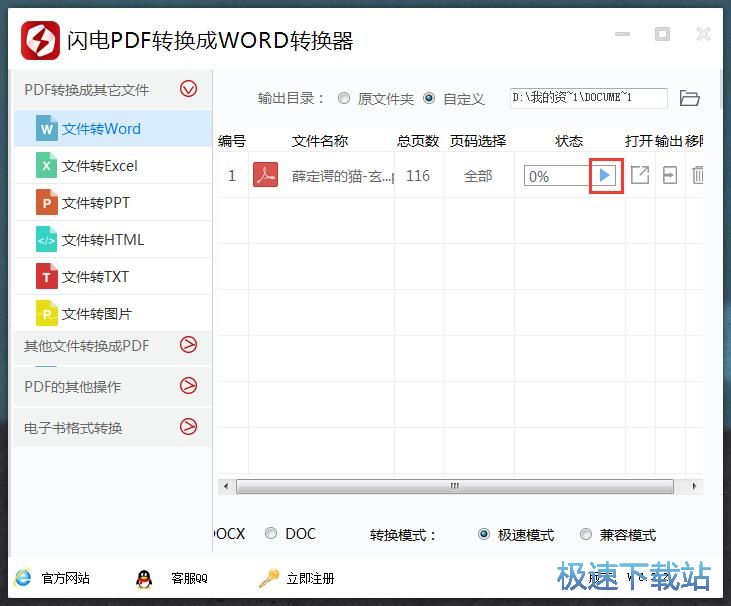Screen dimensions: 731x606
Task: Click the file name 薛定谔的猫 in row 1
Action: tap(343, 176)
